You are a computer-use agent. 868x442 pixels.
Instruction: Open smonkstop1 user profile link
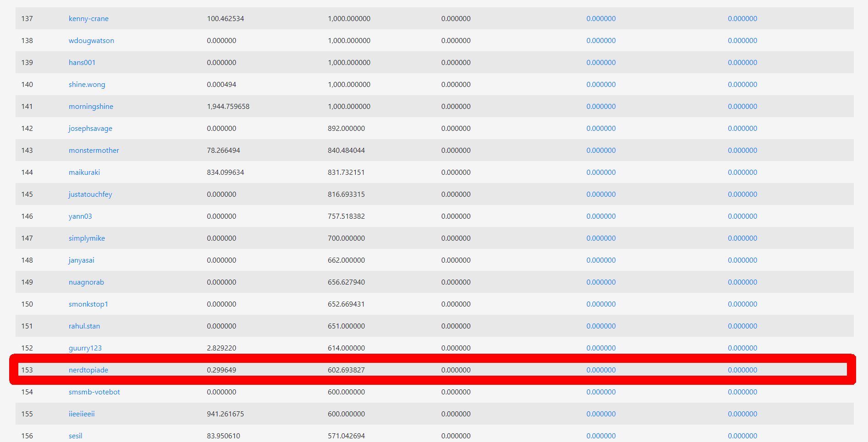click(88, 304)
